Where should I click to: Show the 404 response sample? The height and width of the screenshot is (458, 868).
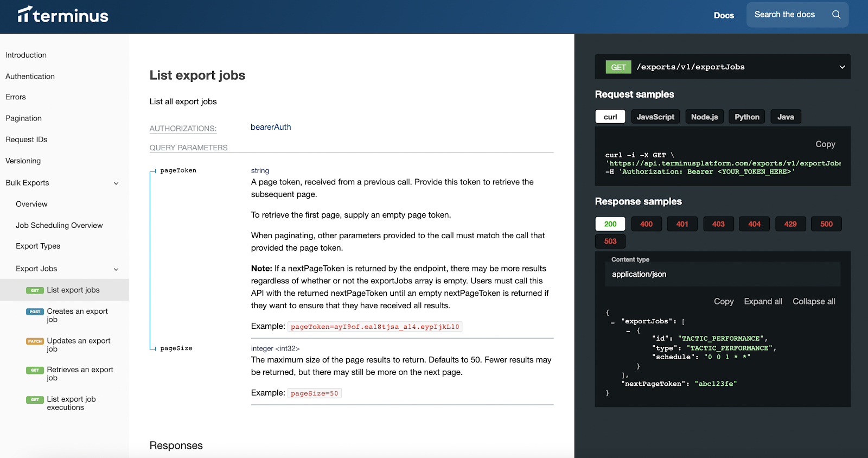tap(754, 224)
